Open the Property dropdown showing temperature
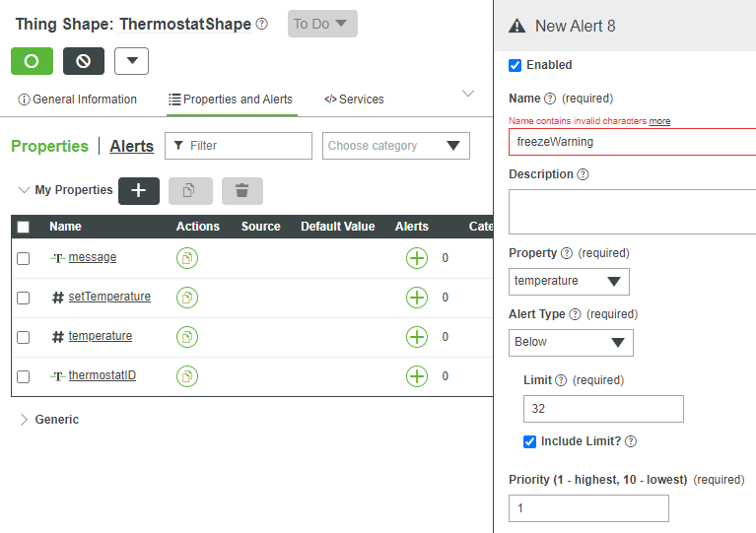The image size is (756, 533). pyautogui.click(x=570, y=281)
